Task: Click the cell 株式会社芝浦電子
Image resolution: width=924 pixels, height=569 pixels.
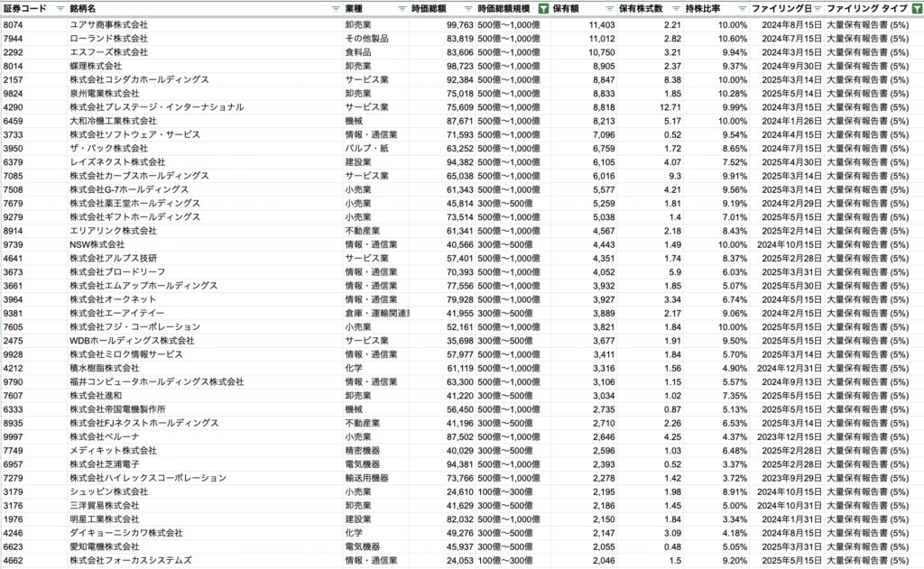Action: (205, 464)
